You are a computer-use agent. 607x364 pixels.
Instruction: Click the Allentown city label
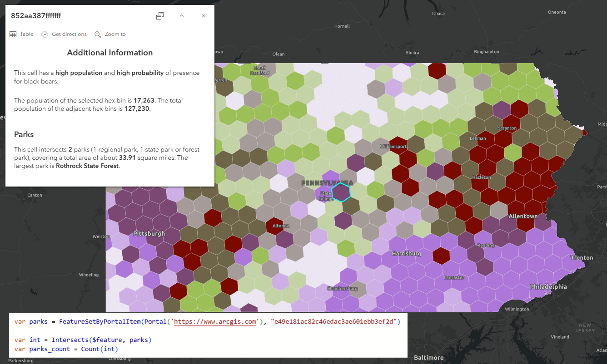pos(523,216)
